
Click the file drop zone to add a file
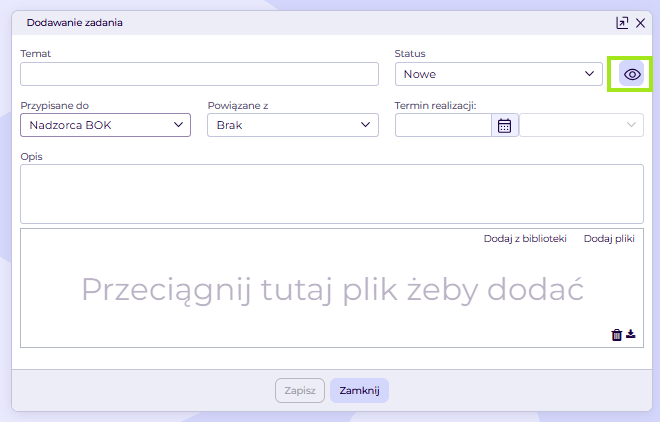pos(332,289)
